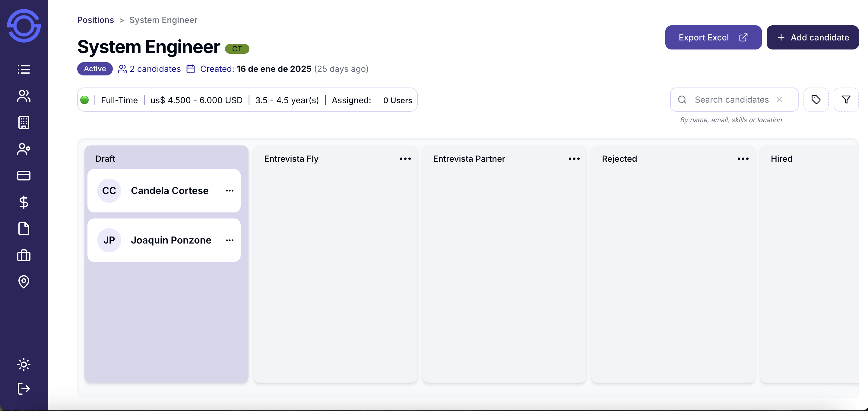Open the company building icon in sidebar
868x411 pixels.
(24, 123)
